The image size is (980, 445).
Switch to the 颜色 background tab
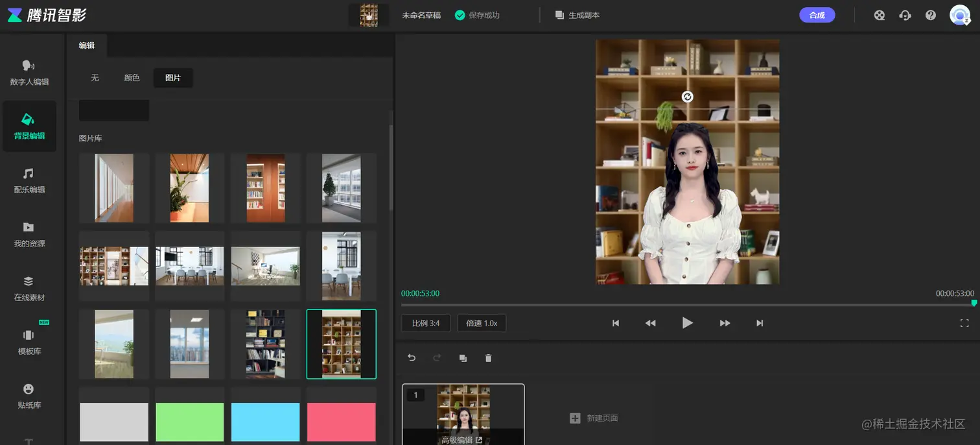click(x=132, y=78)
